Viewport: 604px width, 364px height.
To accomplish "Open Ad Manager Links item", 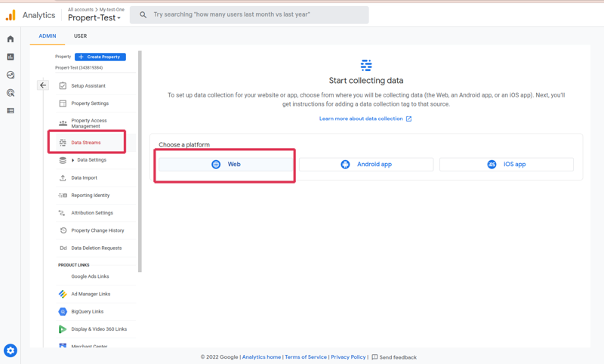I will [91, 294].
